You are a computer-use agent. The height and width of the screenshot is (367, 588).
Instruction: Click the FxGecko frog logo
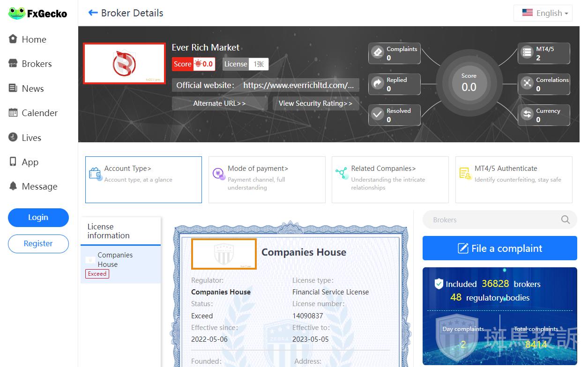17,14
